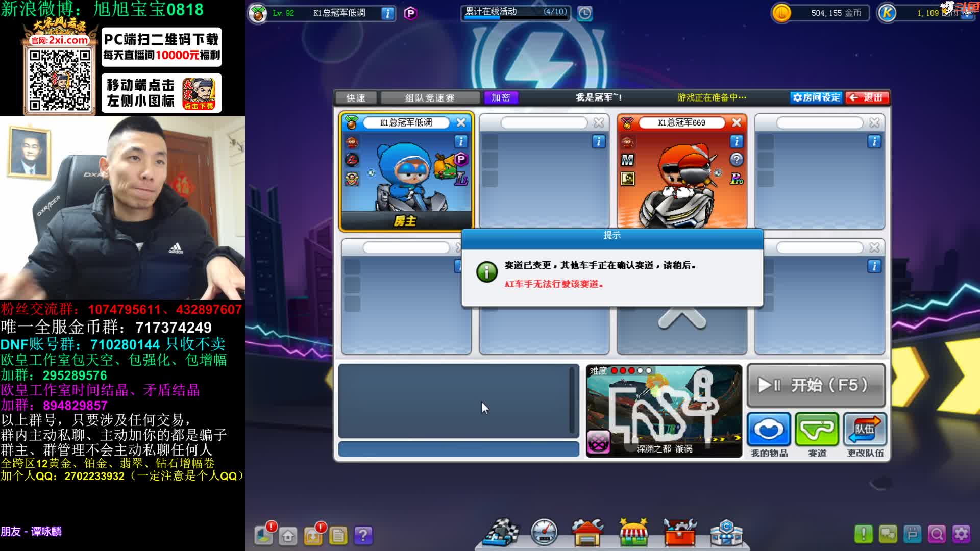
Task: Open 房间设定 room settings
Action: point(816,97)
